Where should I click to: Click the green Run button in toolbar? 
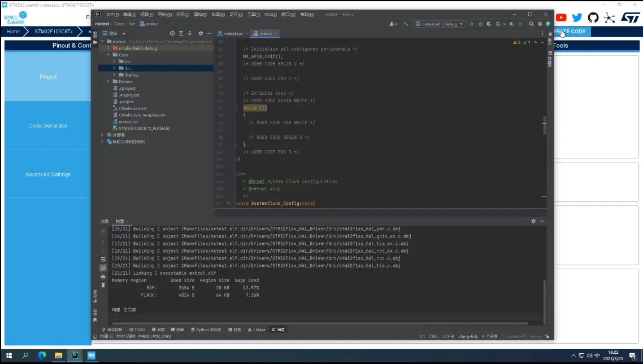click(472, 24)
